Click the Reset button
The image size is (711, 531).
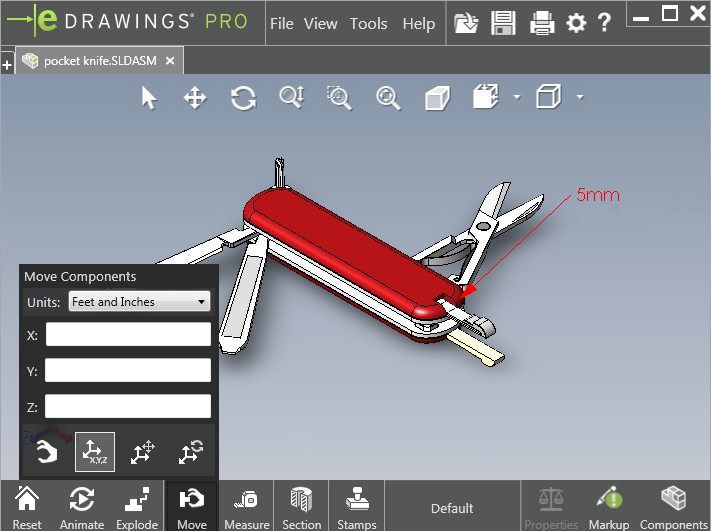[x=27, y=506]
